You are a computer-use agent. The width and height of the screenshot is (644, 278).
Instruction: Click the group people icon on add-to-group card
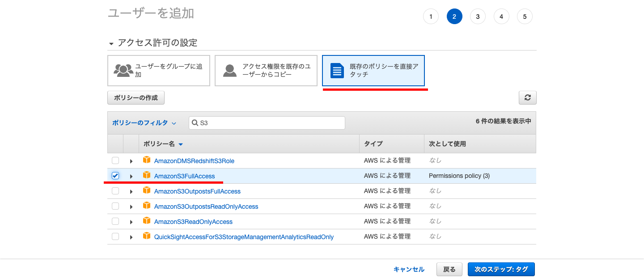(x=123, y=71)
